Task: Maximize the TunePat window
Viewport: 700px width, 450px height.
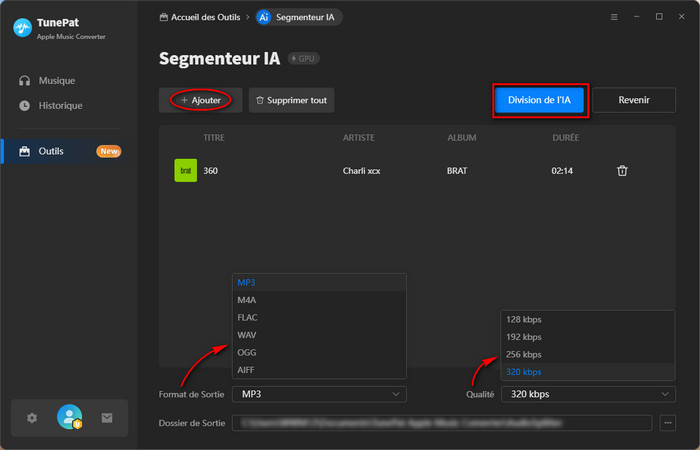Action: 659,17
